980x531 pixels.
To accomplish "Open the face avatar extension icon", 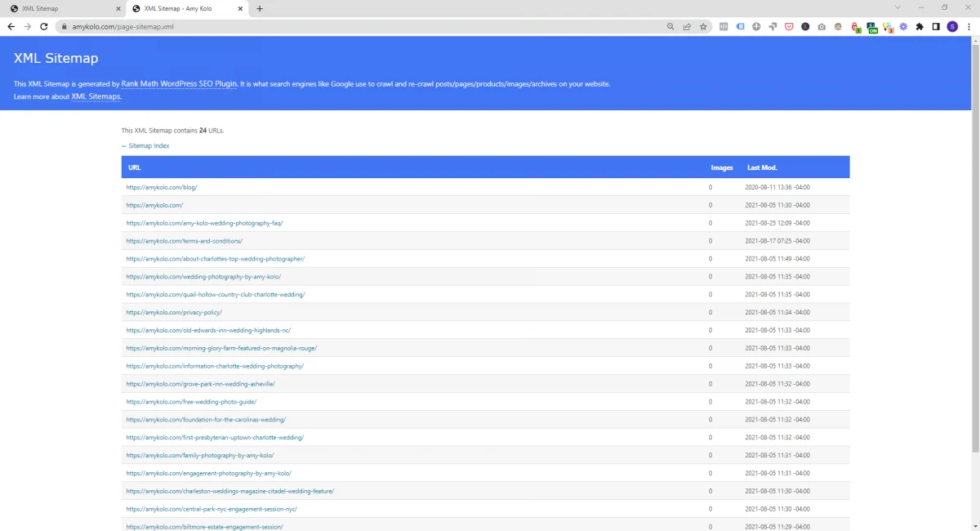I will click(x=838, y=26).
